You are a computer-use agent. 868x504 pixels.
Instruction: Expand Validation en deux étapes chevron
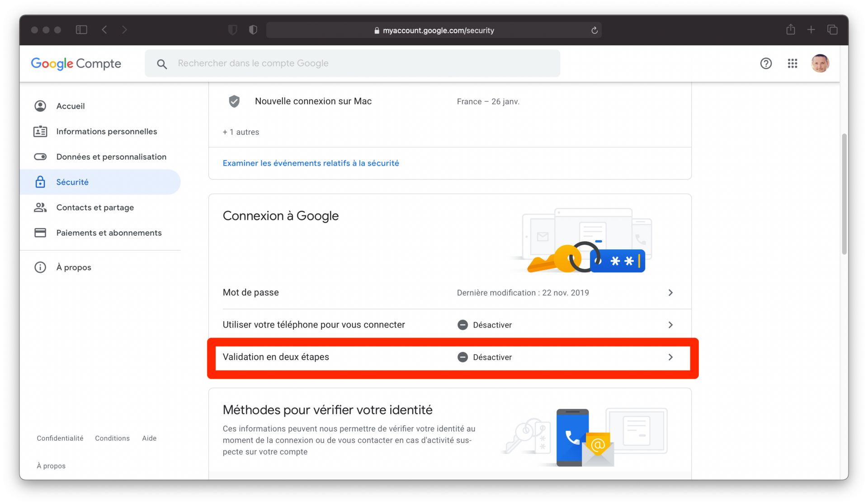point(670,357)
